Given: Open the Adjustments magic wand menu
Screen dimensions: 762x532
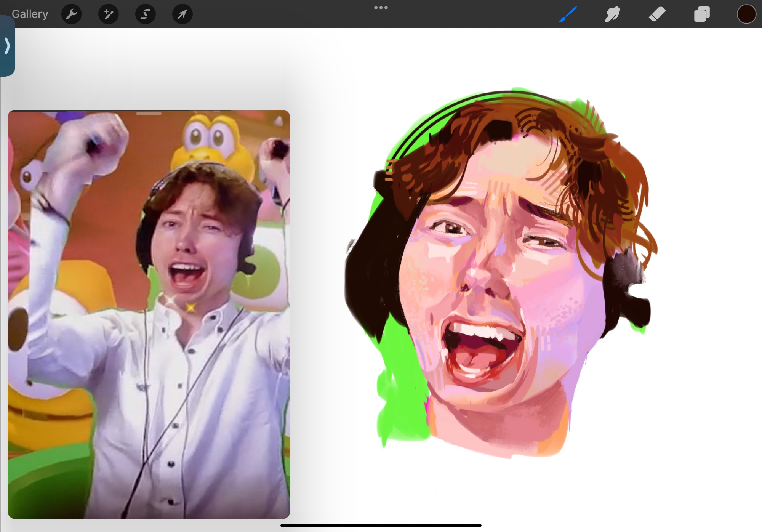Looking at the screenshot, I should [109, 14].
